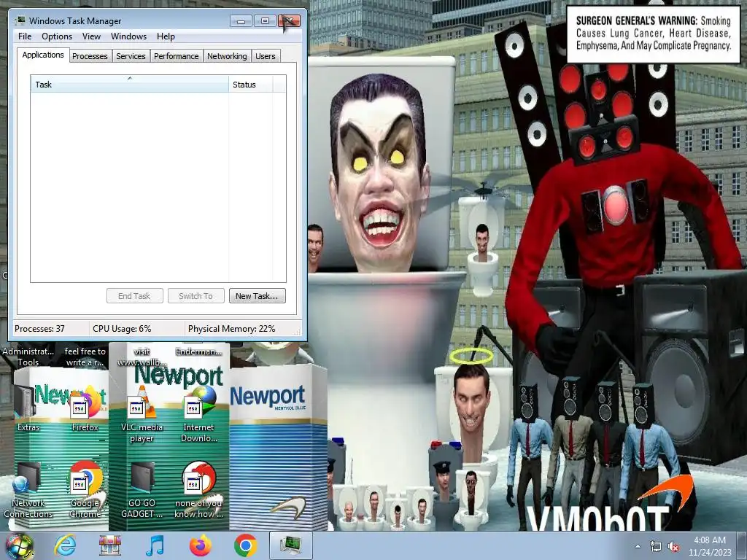Open the 'none of you know how' desktop icon

(x=198, y=491)
